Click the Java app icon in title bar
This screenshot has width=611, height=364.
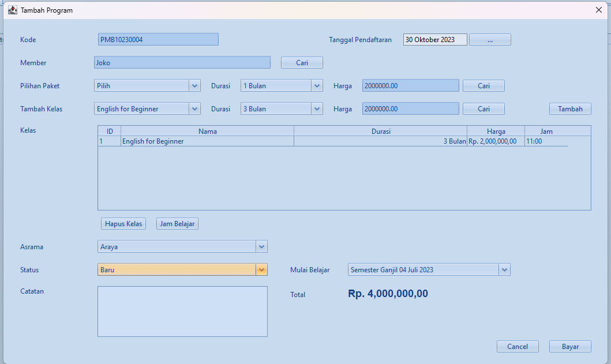coord(13,10)
